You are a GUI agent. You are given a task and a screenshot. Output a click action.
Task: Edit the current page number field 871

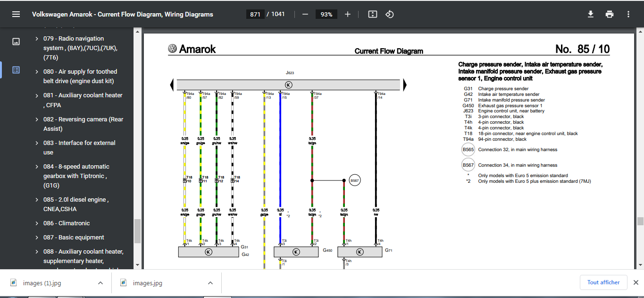point(255,14)
